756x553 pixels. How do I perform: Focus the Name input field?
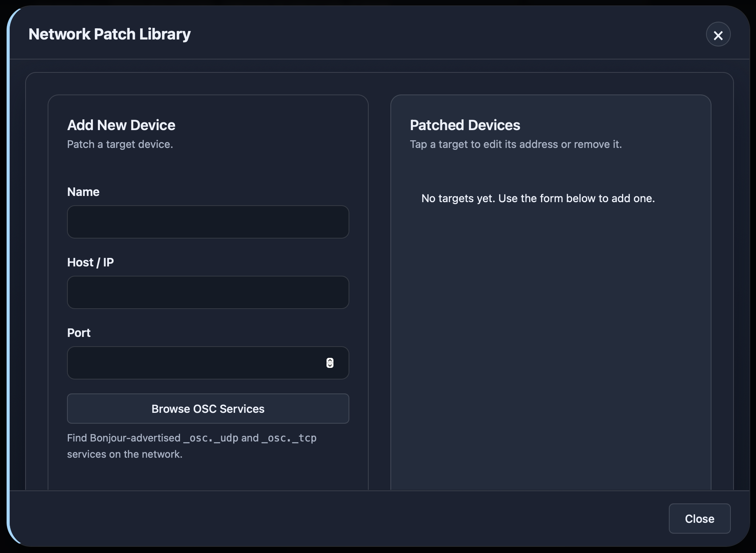point(208,222)
